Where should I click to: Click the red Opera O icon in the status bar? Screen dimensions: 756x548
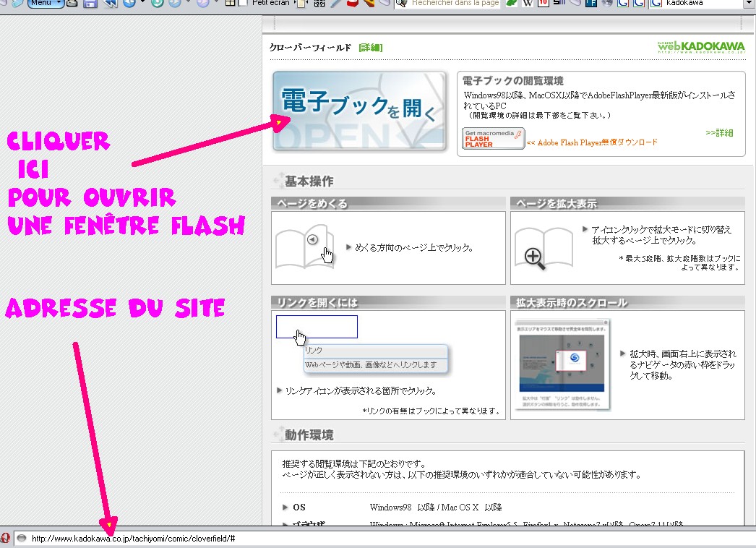click(5, 539)
